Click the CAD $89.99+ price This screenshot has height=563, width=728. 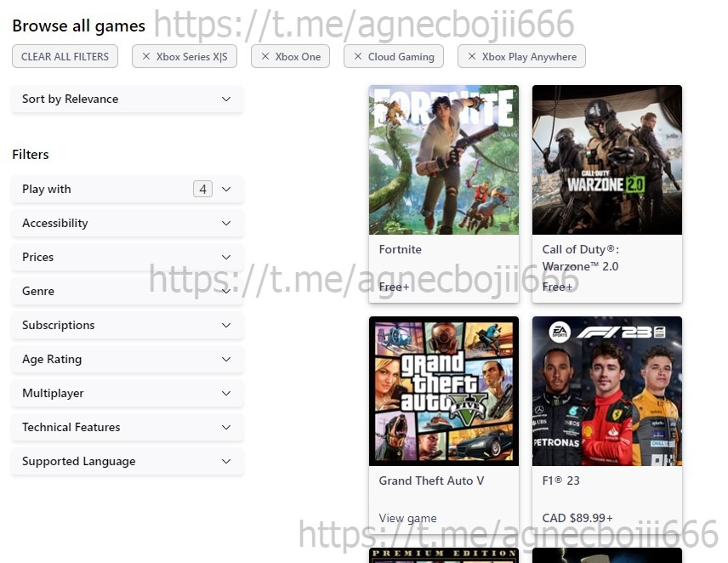pyautogui.click(x=577, y=518)
